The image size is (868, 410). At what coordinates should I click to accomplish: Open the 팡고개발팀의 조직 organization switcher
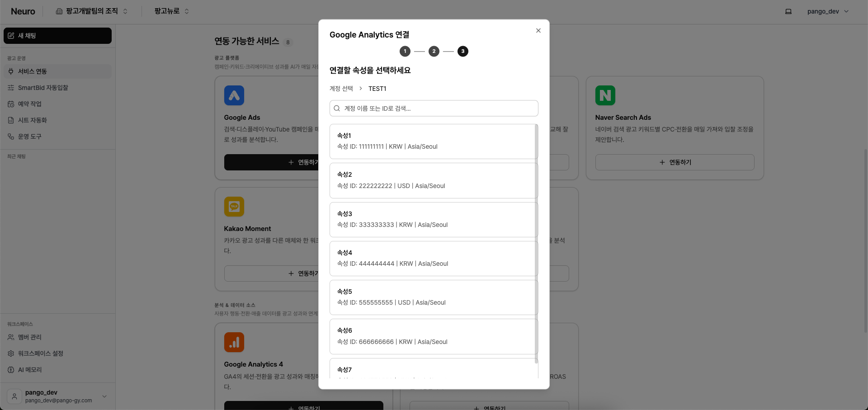coord(92,11)
